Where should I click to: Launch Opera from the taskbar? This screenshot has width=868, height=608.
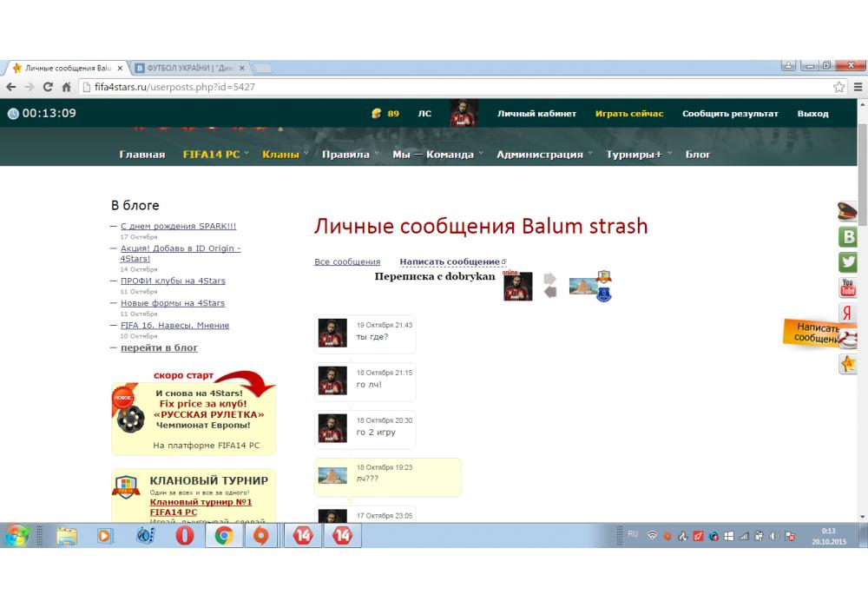click(x=184, y=536)
